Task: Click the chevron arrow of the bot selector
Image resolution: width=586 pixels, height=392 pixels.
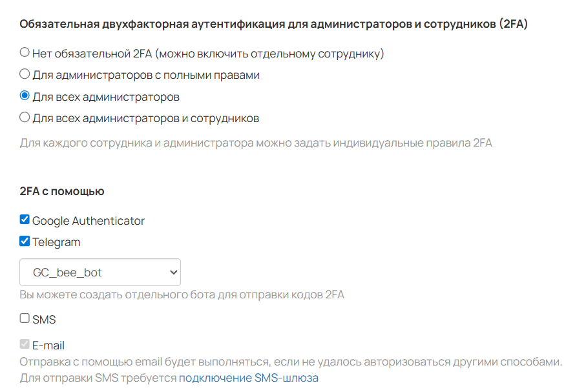Action: point(173,273)
